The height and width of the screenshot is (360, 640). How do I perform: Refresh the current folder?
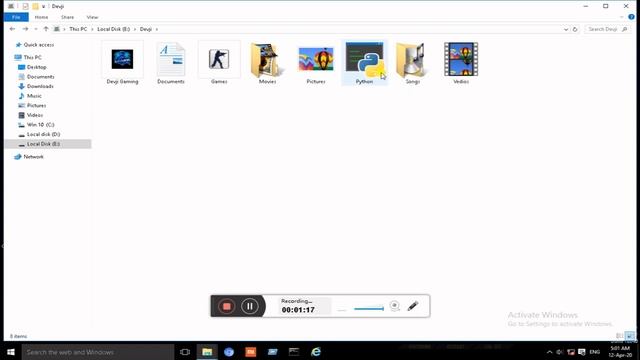pos(575,29)
